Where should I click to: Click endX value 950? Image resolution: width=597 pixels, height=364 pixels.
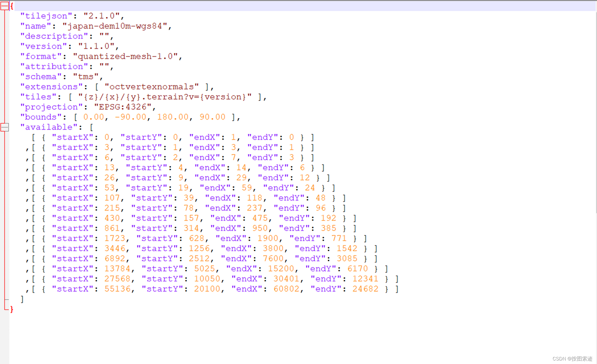coord(260,228)
